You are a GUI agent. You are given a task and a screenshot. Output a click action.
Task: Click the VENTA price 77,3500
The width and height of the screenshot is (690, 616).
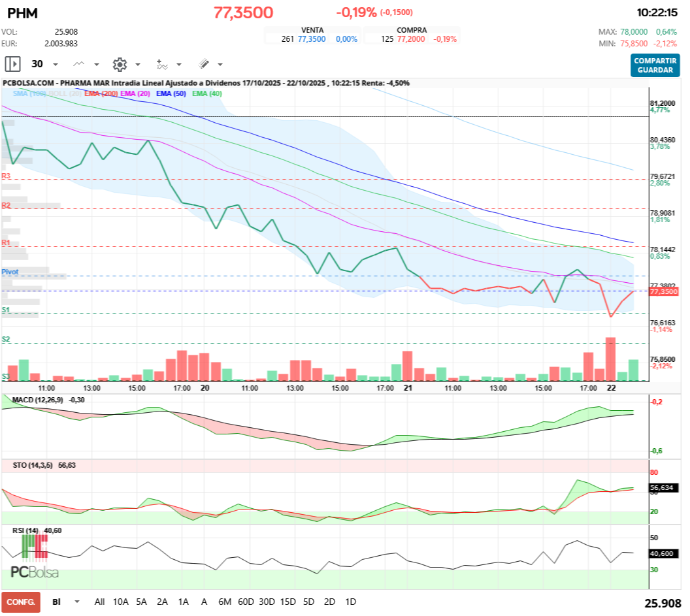click(x=312, y=39)
